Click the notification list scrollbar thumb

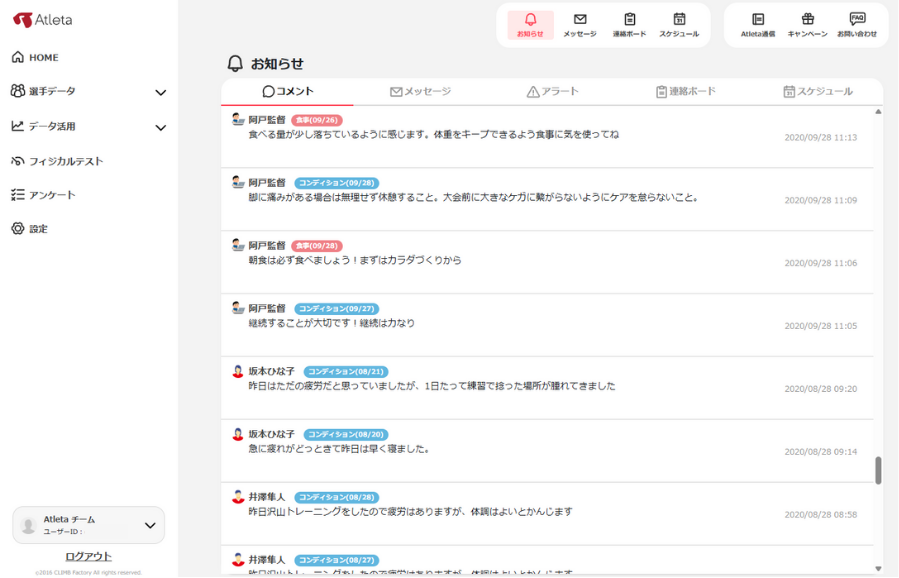coord(878,470)
